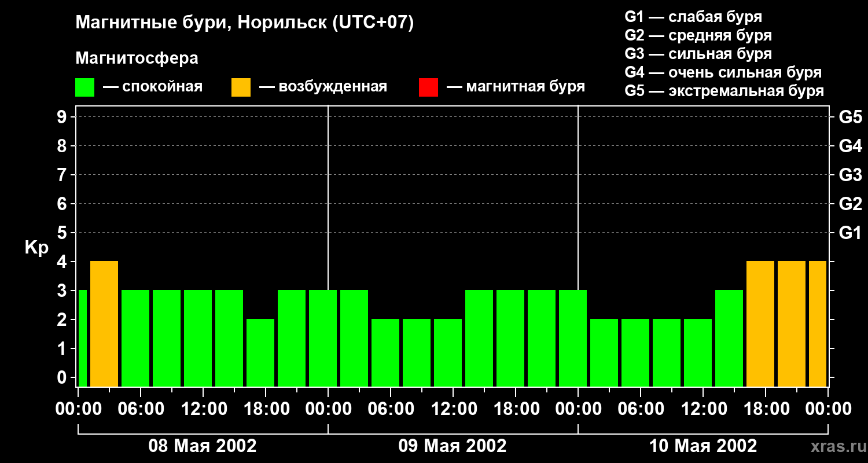This screenshot has height=463, width=868.
Task: Click the only green Kp 3 bar on 10 Мая
Action: click(729, 338)
